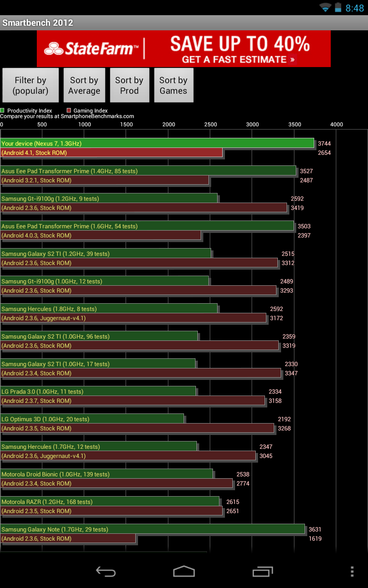Select the Your device Nexus 7 productivity bar
Screen dimensions: 368x588
[x=157, y=143]
